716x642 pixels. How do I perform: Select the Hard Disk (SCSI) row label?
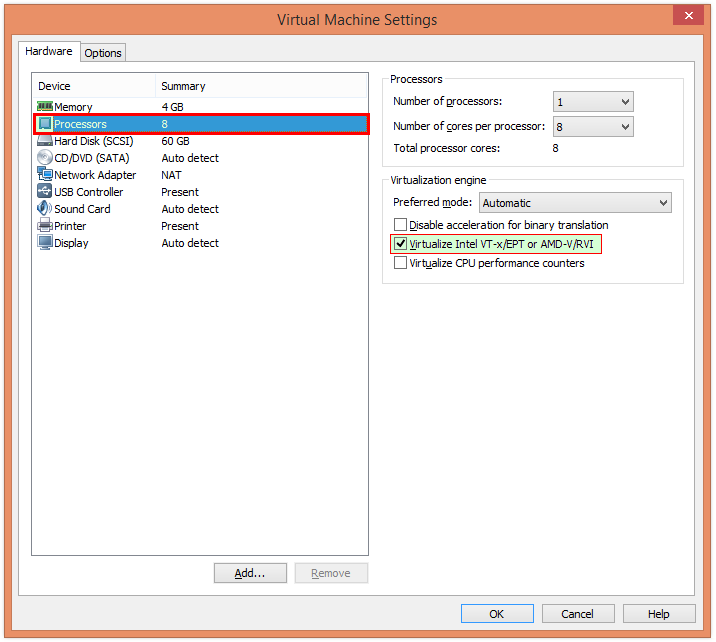pyautogui.click(x=94, y=141)
